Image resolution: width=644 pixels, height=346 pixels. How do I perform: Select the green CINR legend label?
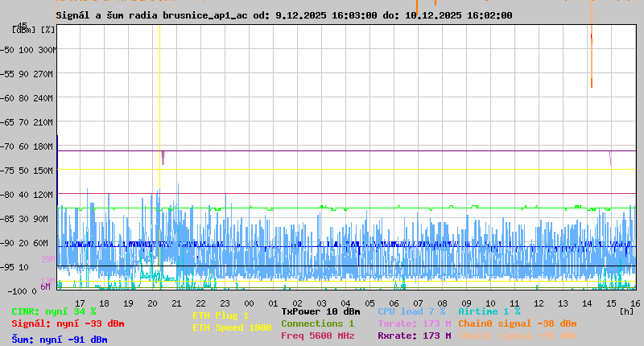click(x=53, y=311)
